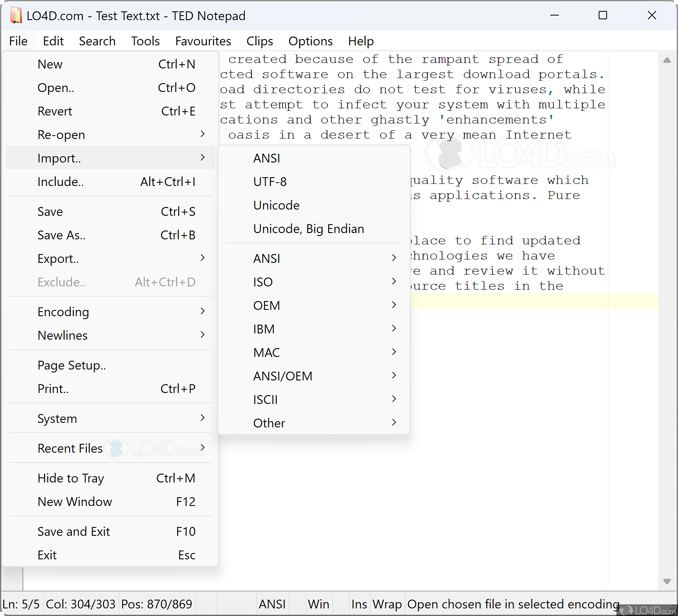Expand the MAC codepages submenu
The width and height of the screenshot is (678, 616).
314,353
